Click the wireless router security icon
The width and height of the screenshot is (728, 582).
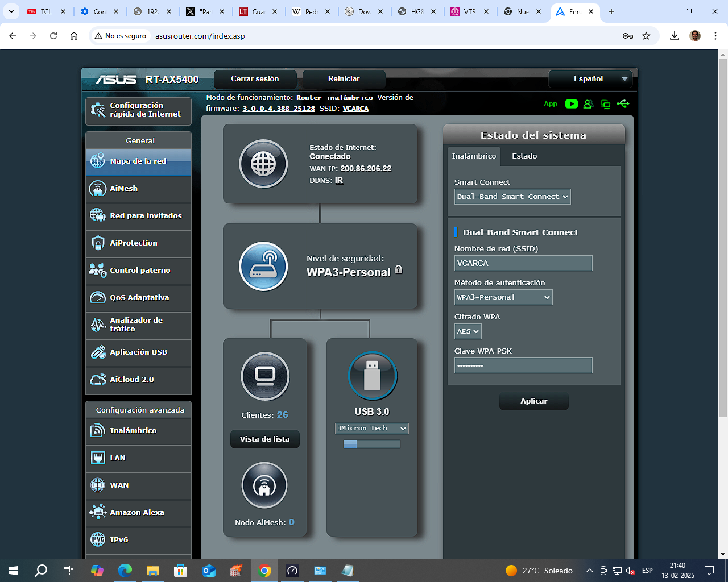point(263,266)
